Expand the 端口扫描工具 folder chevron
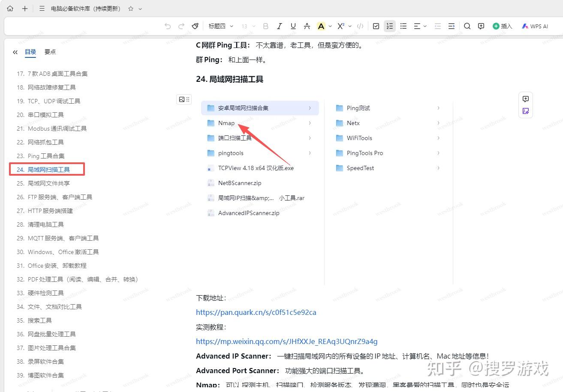The image size is (563, 392). (310, 138)
